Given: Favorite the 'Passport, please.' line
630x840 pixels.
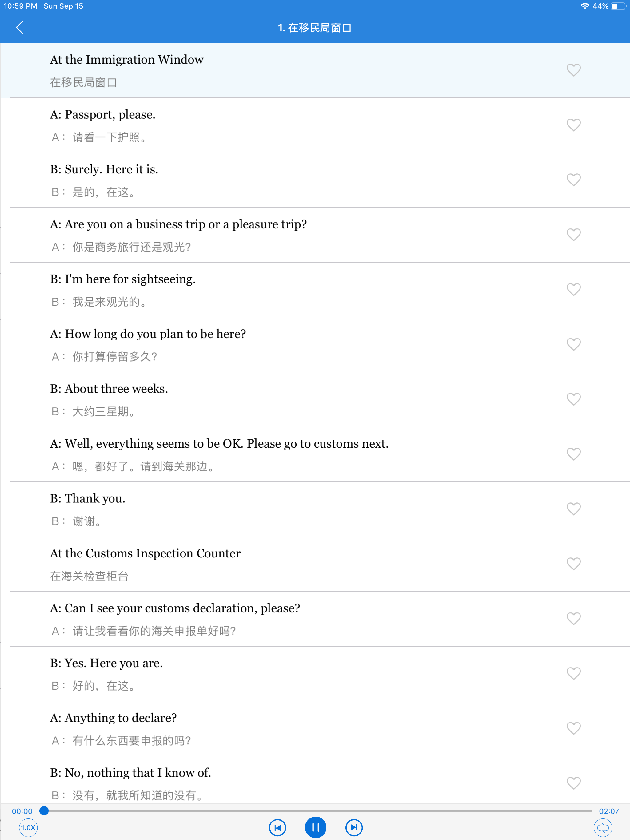Looking at the screenshot, I should [573, 125].
